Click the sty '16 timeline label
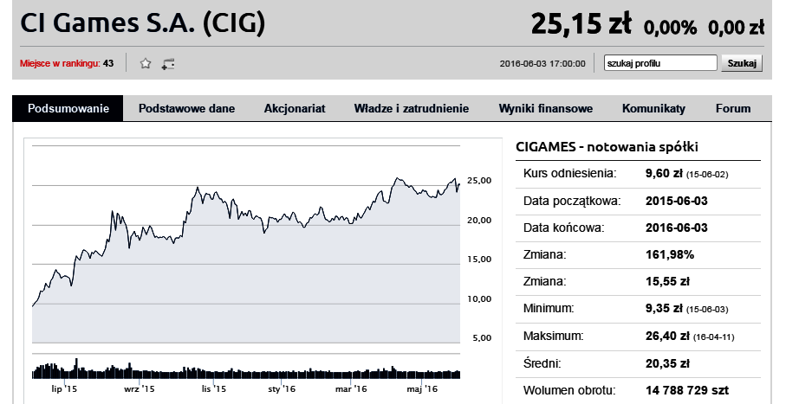 (282, 389)
